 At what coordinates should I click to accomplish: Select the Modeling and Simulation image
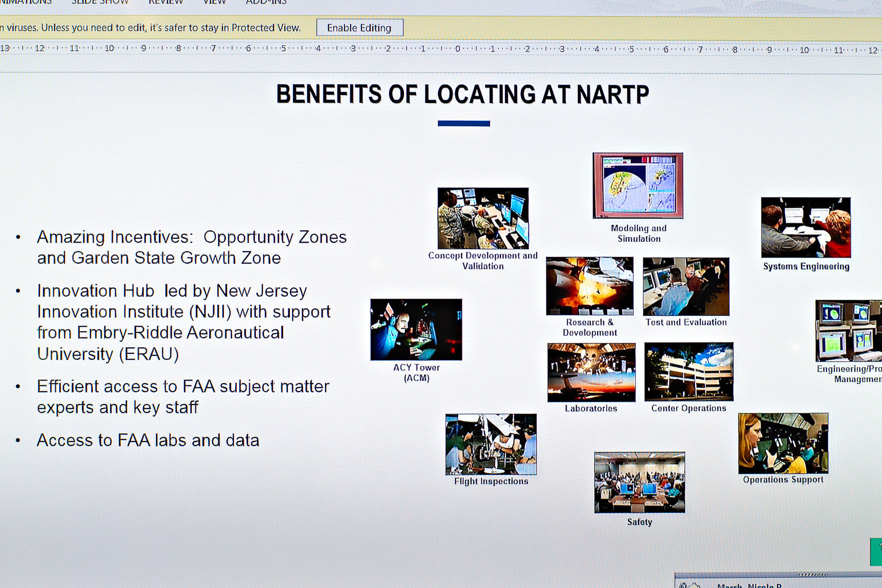coord(638,186)
